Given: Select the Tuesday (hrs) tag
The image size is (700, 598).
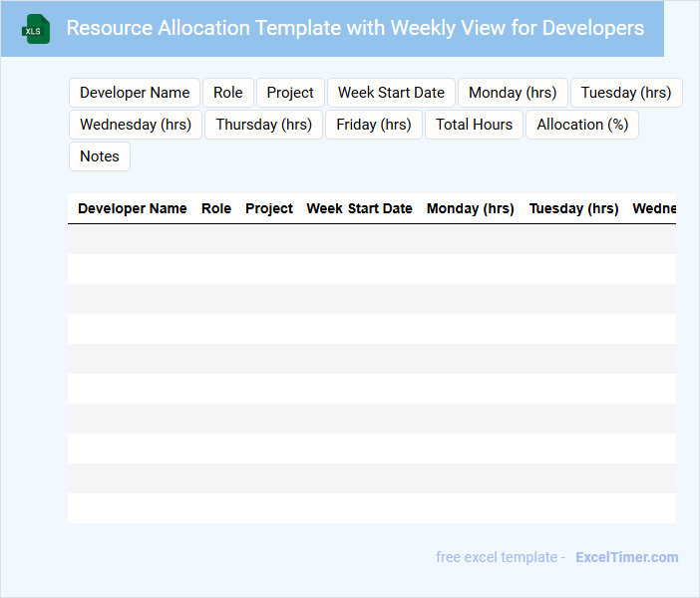Looking at the screenshot, I should [626, 93].
